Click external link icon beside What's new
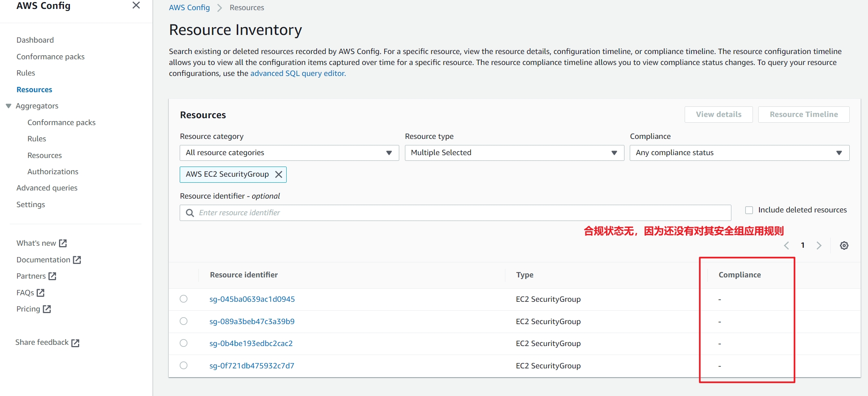The image size is (868, 396). (x=63, y=243)
